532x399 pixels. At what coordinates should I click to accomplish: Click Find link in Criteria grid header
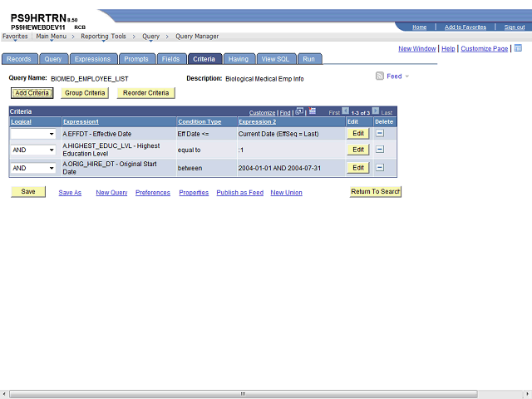pos(285,113)
